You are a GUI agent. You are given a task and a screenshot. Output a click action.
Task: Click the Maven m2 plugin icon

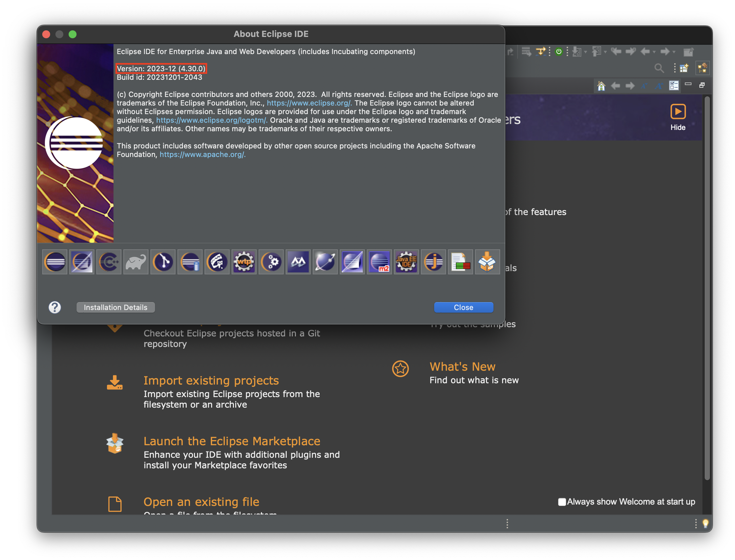tap(379, 262)
